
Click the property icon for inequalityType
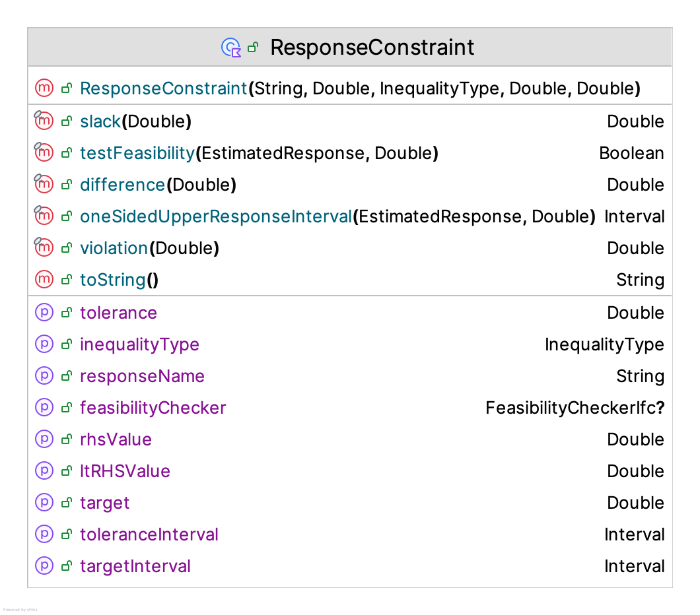[44, 344]
